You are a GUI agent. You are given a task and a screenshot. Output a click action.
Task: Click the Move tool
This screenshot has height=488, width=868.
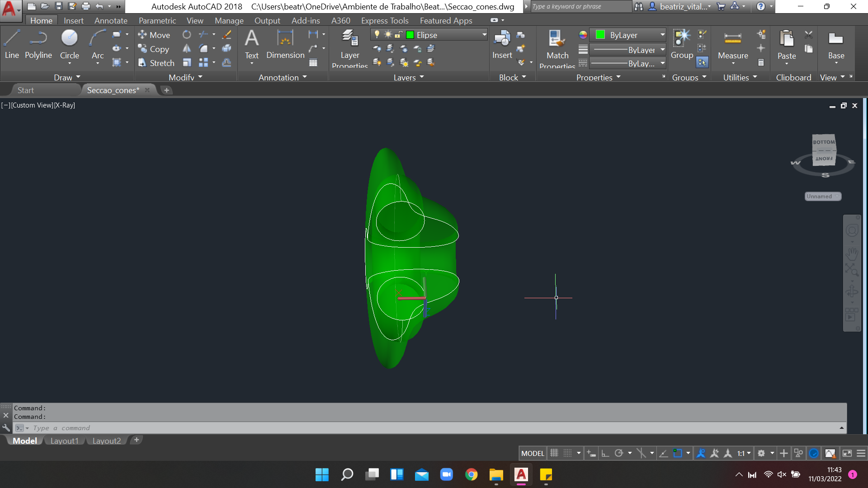click(x=154, y=35)
